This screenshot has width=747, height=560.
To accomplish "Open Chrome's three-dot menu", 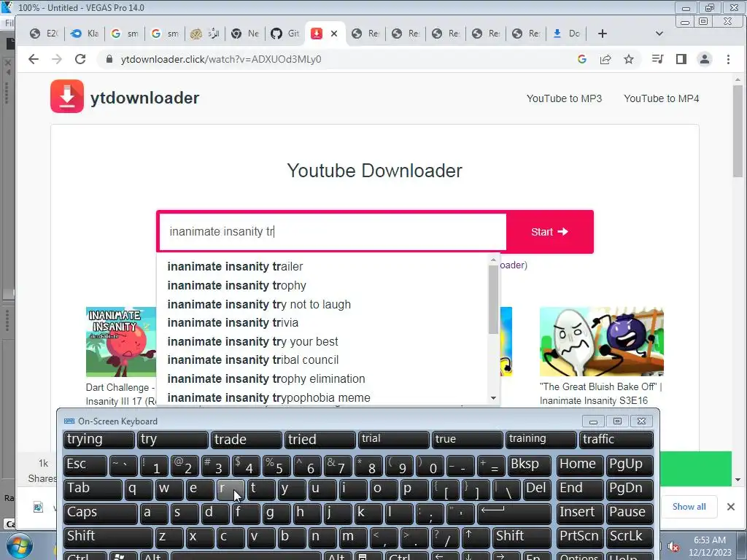I will point(728,59).
